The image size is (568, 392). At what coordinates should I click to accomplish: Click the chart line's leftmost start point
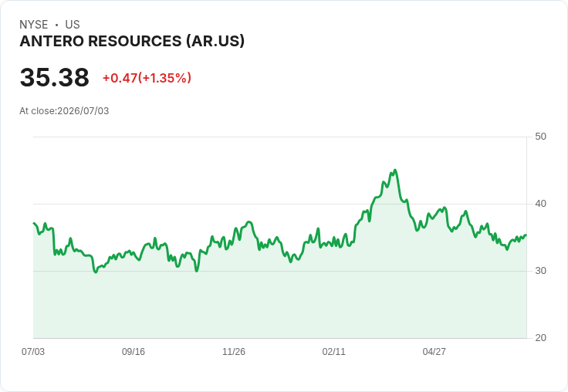[x=34, y=223]
